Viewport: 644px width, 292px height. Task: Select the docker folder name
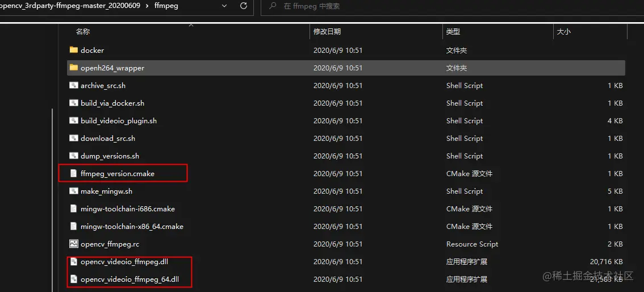point(93,50)
